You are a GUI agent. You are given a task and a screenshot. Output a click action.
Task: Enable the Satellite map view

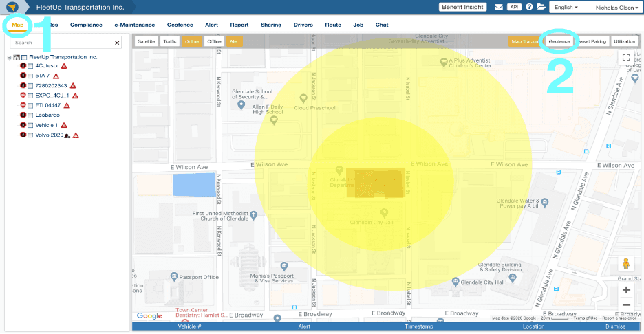pos(146,41)
